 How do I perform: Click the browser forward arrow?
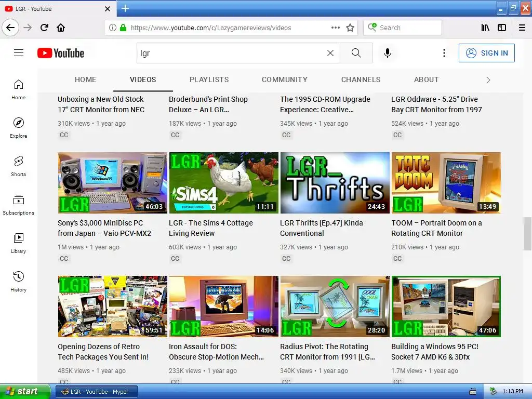[28, 28]
